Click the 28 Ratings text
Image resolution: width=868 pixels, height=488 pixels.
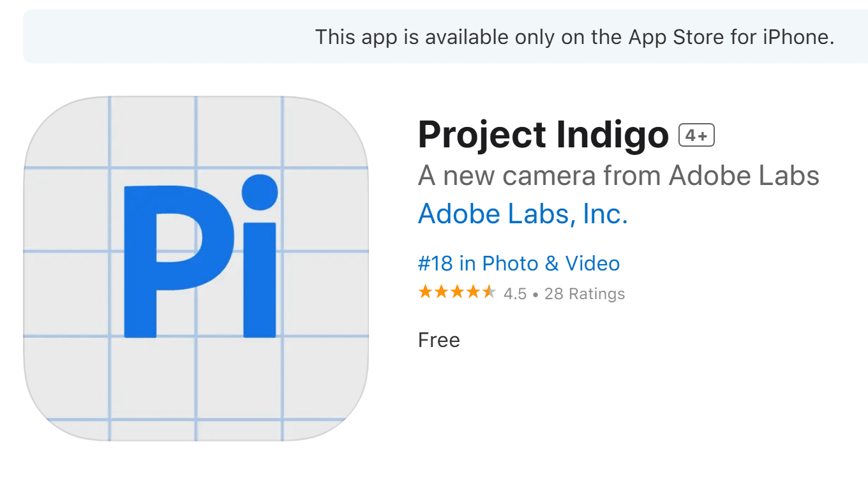584,293
